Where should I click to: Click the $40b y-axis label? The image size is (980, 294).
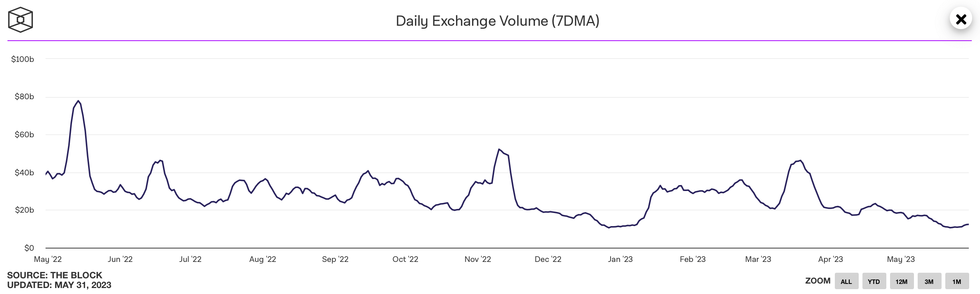24,173
